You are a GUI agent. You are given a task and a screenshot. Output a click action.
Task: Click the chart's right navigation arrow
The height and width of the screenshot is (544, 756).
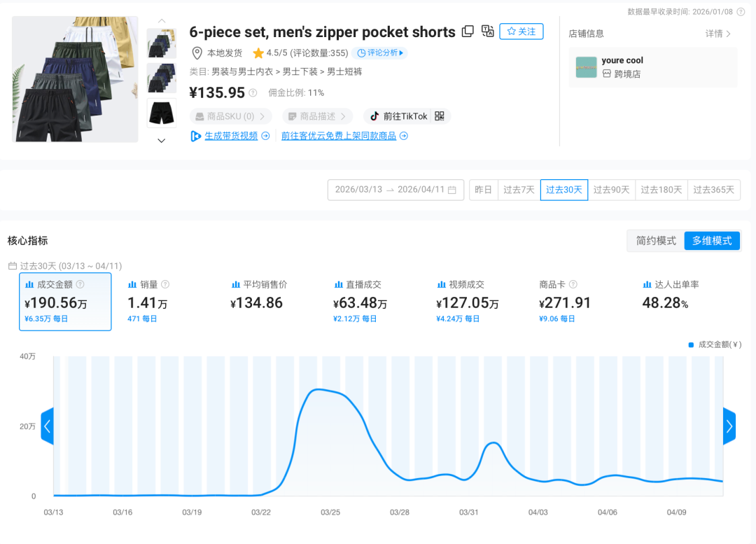point(729,426)
